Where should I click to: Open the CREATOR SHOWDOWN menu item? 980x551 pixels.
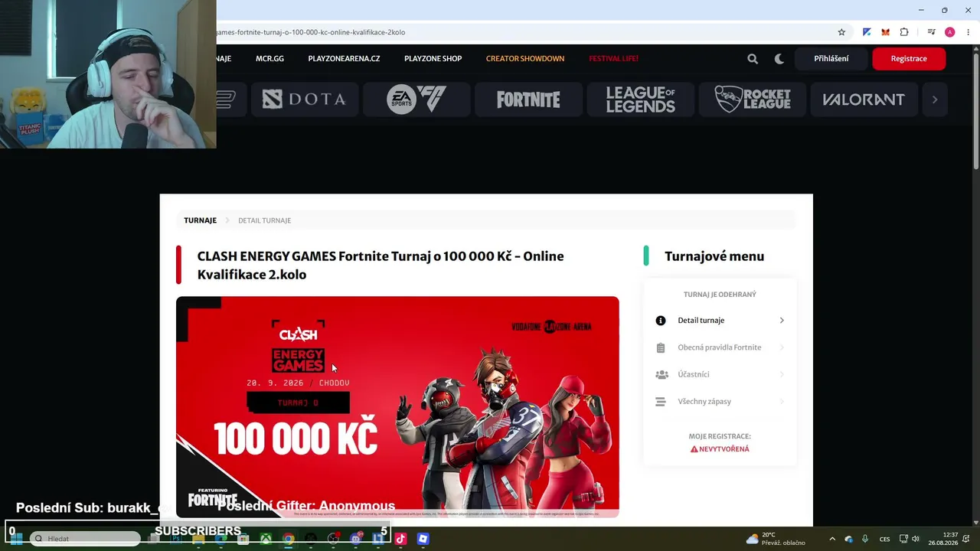coord(525,59)
